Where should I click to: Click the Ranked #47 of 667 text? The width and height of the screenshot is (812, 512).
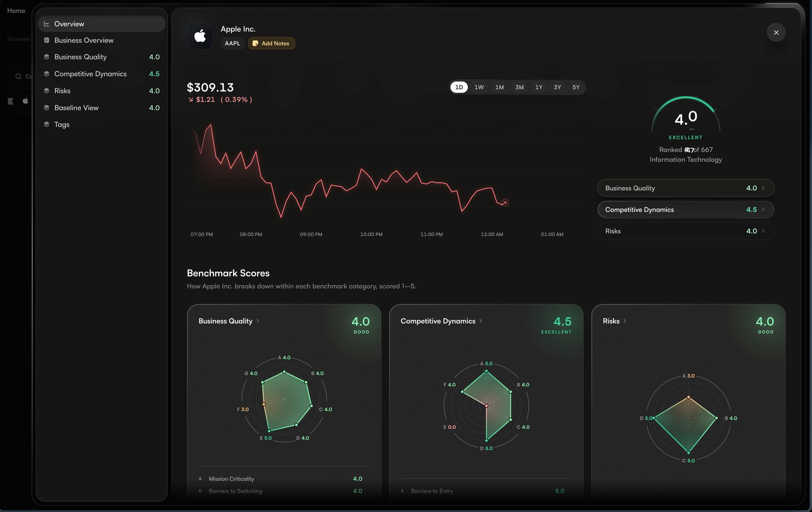point(686,150)
